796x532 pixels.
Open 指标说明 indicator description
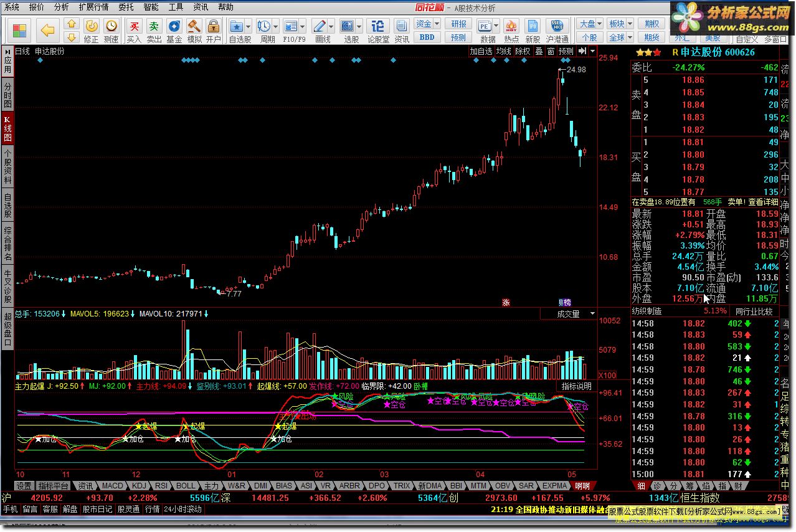[x=577, y=386]
